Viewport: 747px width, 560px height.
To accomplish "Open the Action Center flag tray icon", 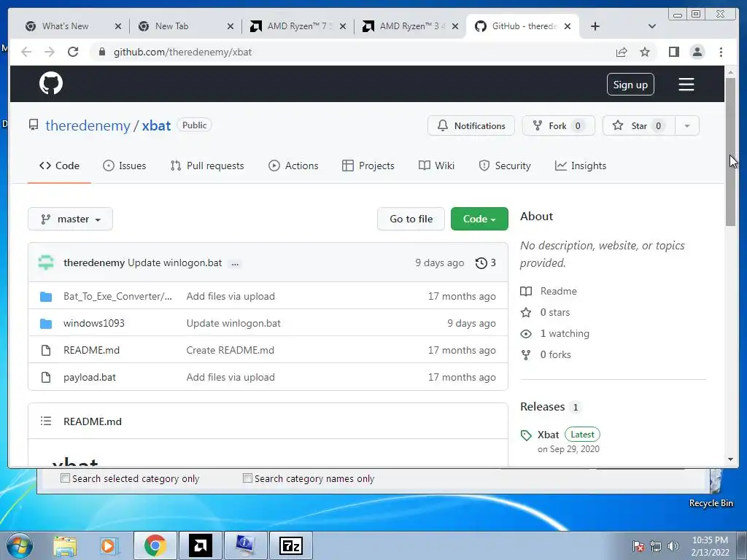I will click(x=638, y=546).
